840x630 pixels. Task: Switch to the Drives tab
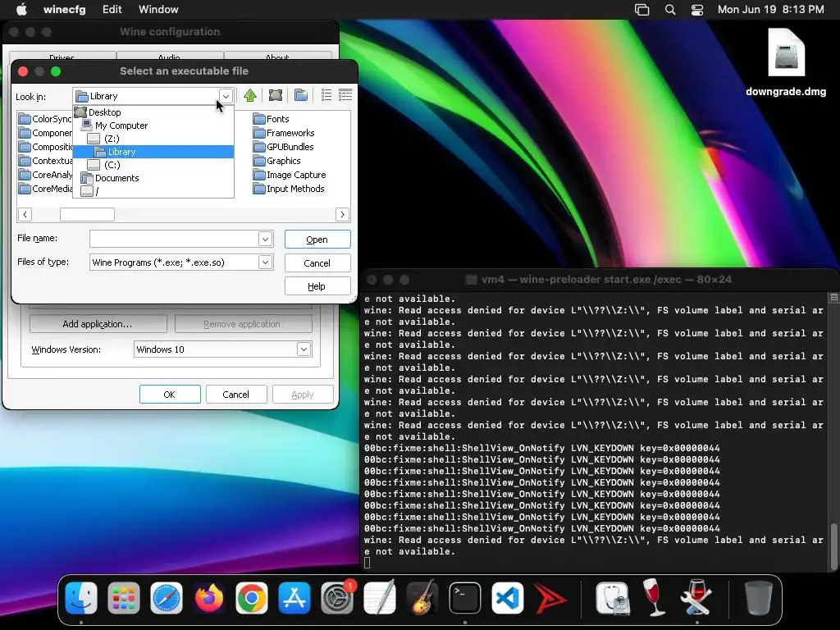[62, 57]
